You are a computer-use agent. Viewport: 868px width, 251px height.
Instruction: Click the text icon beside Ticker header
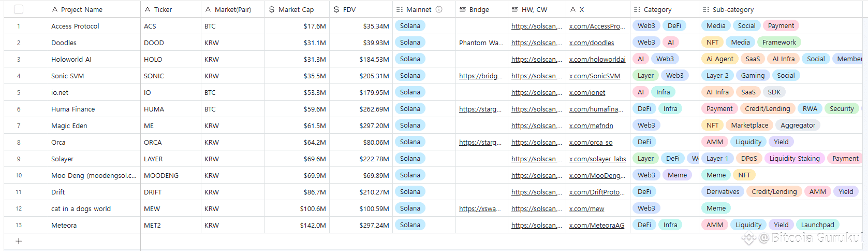148,9
